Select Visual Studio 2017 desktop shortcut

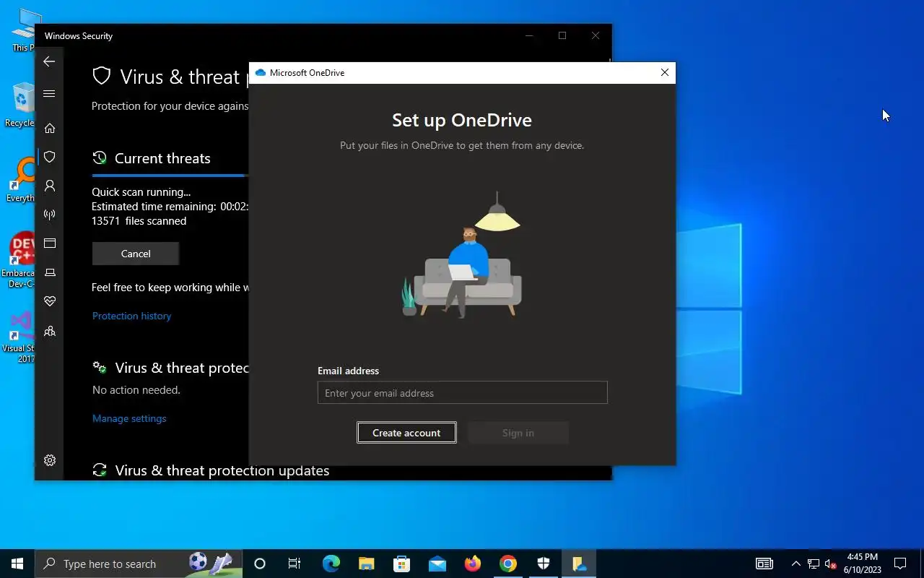point(18,337)
